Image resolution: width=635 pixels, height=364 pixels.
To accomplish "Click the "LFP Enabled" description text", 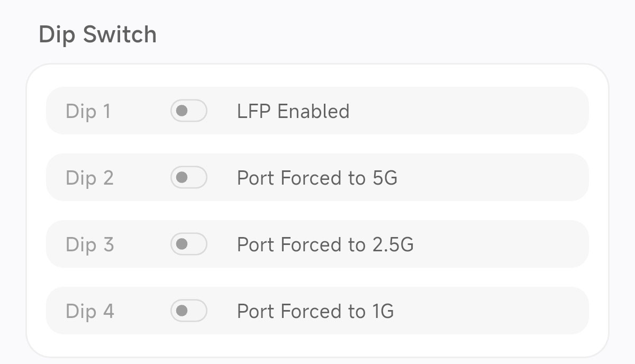I will tap(293, 112).
